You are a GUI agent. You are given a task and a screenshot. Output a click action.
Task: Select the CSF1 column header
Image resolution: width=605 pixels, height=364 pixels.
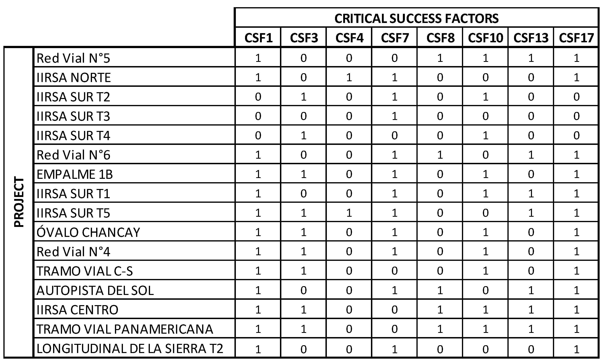258,37
